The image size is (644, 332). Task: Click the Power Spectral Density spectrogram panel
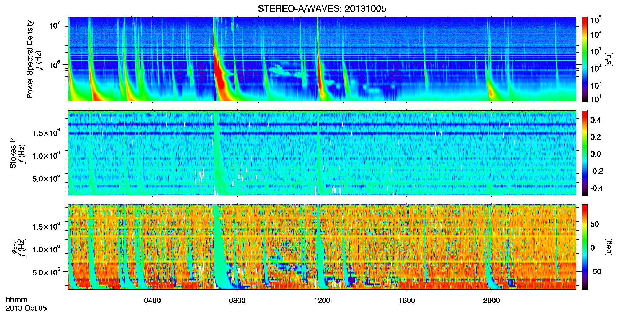322,59
